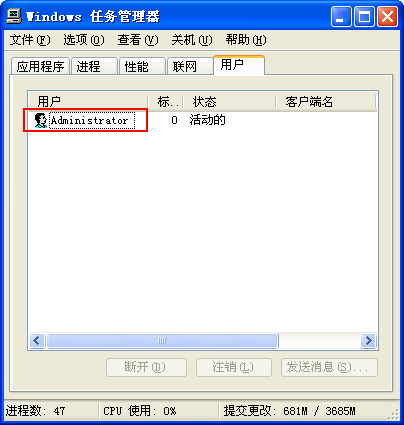Open the 选项(O) menu
This screenshot has height=425, width=404.
[x=84, y=40]
